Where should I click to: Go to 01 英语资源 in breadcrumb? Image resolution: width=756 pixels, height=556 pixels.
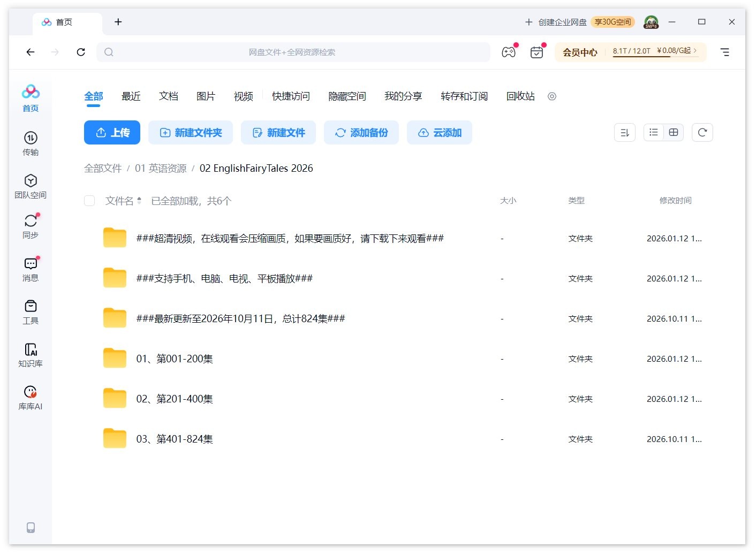pos(161,169)
